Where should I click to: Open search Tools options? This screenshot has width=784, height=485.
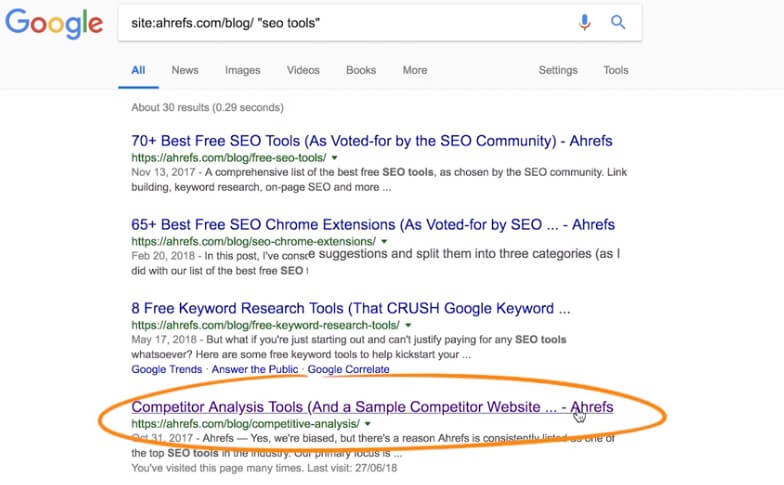pyautogui.click(x=616, y=70)
